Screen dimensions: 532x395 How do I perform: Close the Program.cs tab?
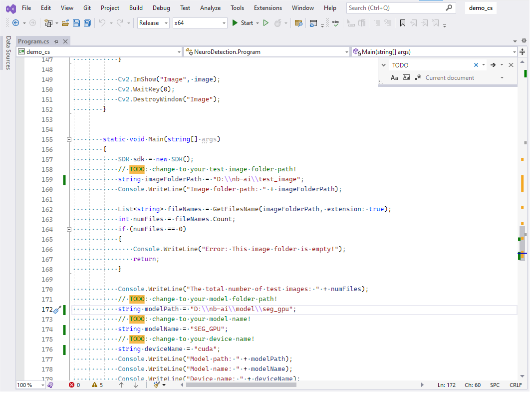click(65, 41)
